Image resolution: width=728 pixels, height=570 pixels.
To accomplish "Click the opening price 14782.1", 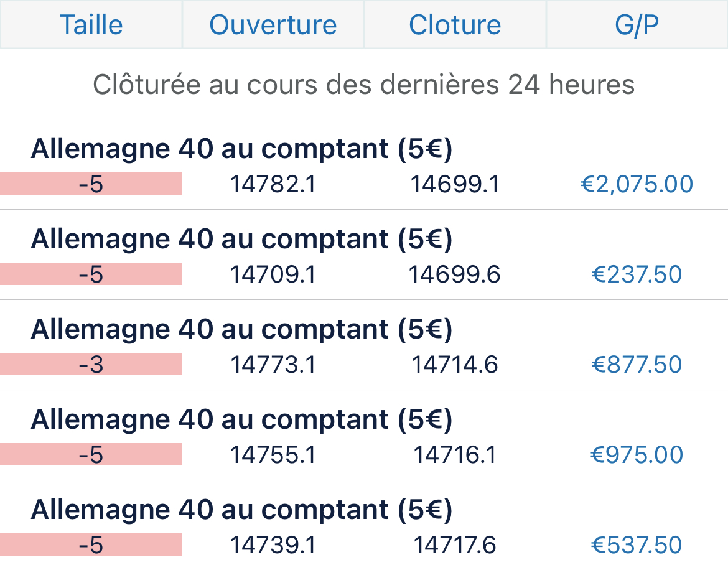I will click(x=273, y=184).
